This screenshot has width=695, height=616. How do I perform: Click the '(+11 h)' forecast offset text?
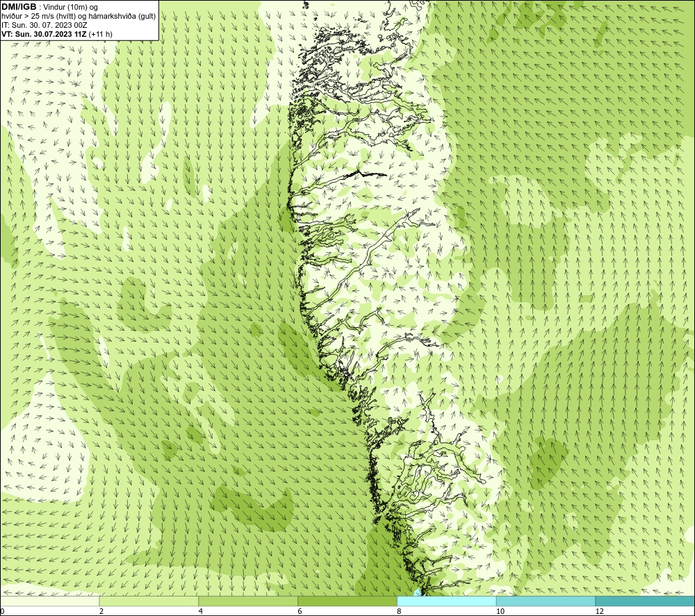pyautogui.click(x=101, y=34)
